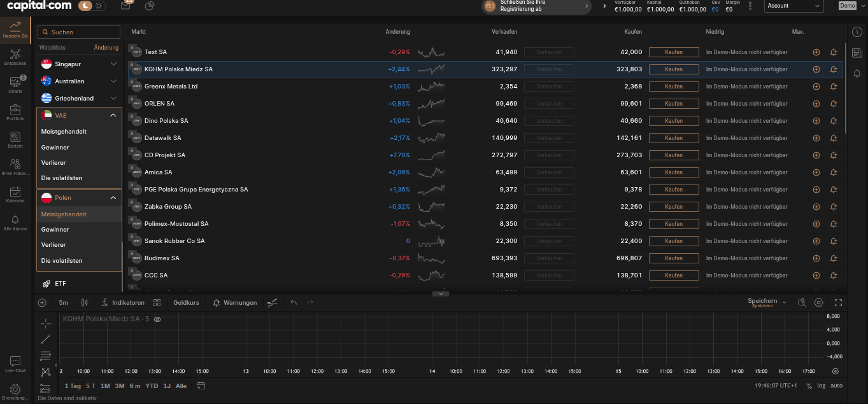Toggle percentage scale on the chart

coord(808,386)
